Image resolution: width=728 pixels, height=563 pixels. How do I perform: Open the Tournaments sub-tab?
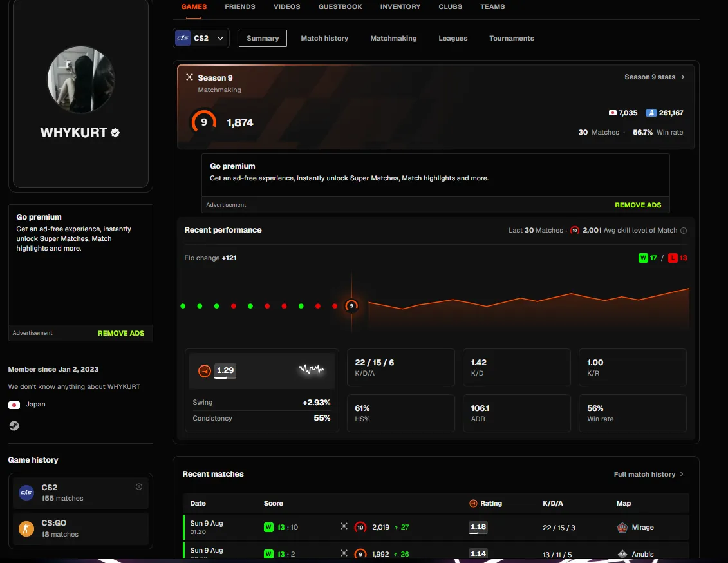click(x=512, y=38)
